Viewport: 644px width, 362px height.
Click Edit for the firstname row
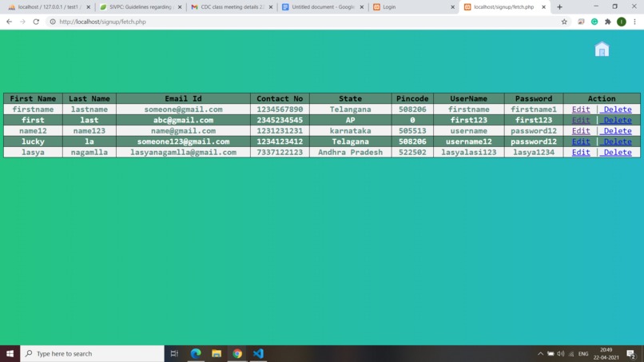point(581,109)
